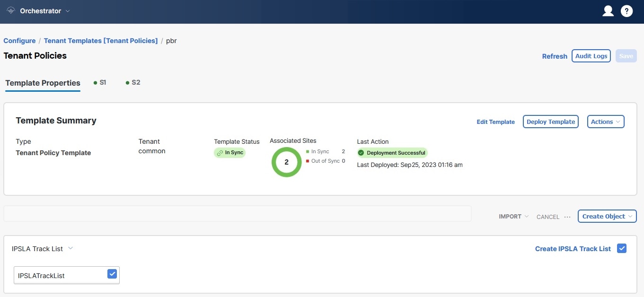The width and height of the screenshot is (644, 297).
Task: Open the help question mark icon
Action: (626, 11)
